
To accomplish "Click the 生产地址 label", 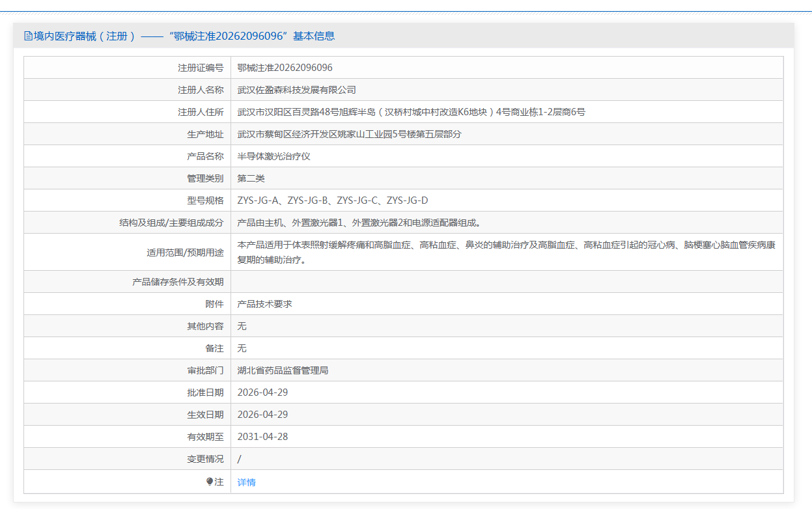I will [205, 134].
